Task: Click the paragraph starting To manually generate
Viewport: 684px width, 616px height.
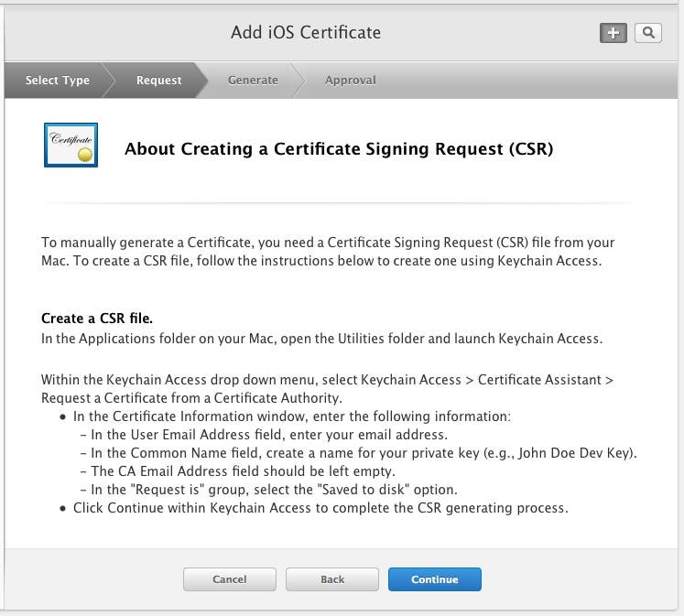Action: tap(328, 252)
